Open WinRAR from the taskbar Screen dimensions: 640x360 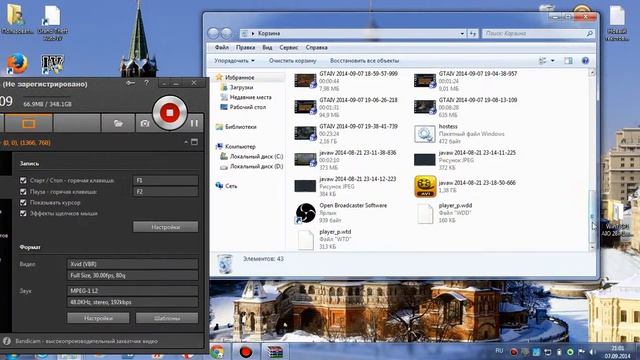[275, 351]
